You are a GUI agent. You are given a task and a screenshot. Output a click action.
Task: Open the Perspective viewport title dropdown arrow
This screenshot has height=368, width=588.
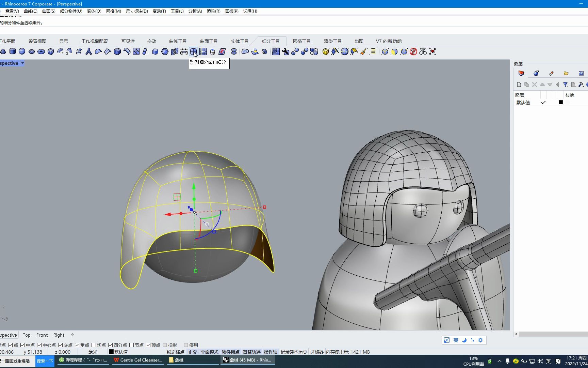(x=22, y=63)
